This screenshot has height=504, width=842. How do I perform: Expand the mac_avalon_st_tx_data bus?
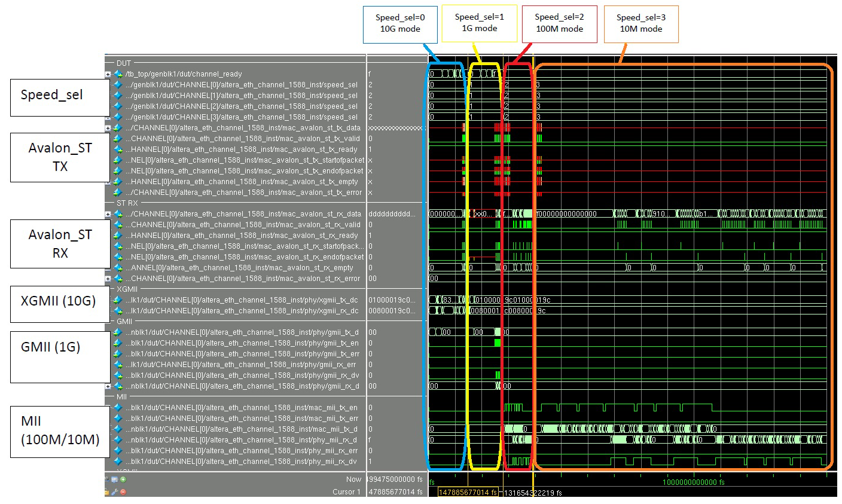click(108, 128)
